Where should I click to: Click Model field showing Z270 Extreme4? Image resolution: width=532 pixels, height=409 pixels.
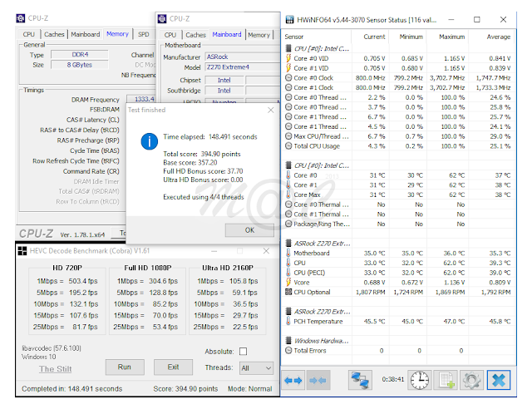(243, 67)
